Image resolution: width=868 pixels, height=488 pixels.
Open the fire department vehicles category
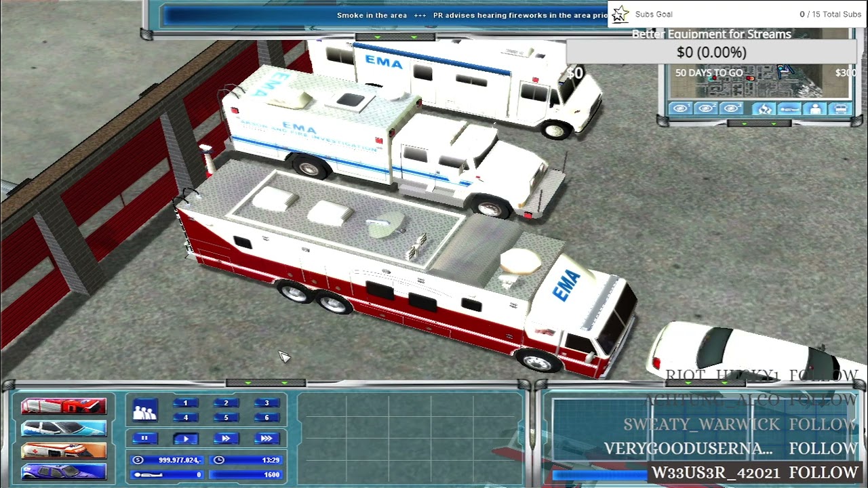click(64, 406)
